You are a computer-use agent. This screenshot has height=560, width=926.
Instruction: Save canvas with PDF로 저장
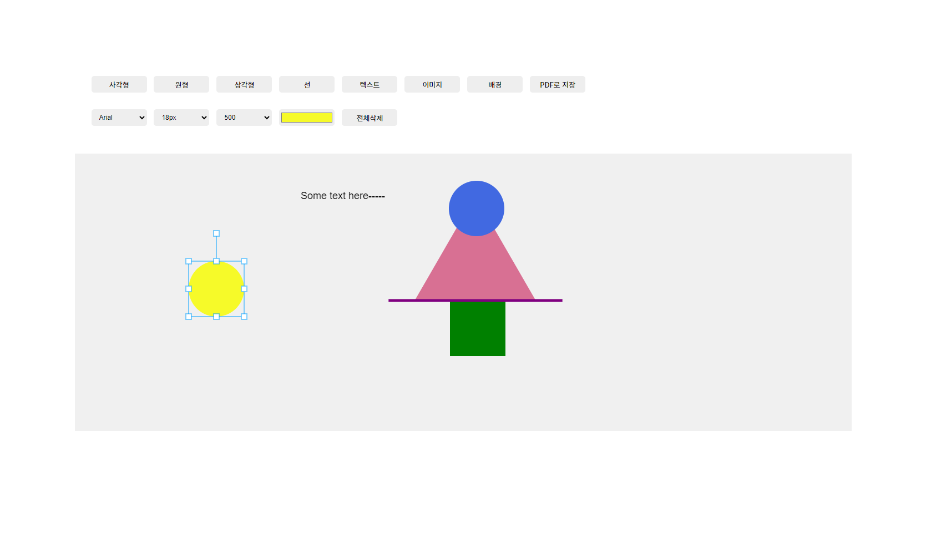558,84
